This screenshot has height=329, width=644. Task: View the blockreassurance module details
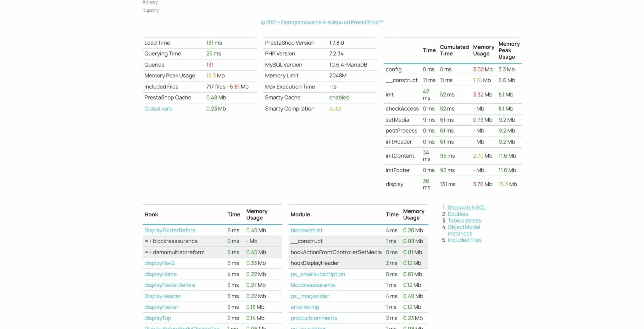click(x=313, y=285)
